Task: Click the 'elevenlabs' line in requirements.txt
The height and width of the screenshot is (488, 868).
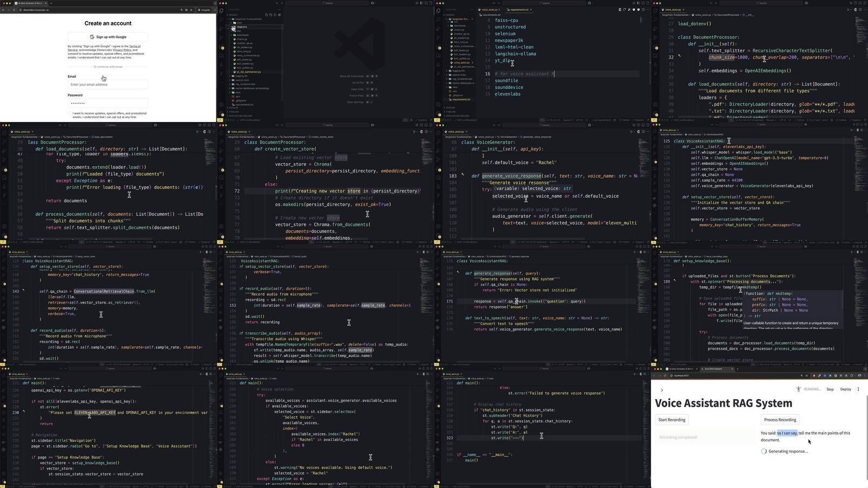Action: pyautogui.click(x=508, y=94)
